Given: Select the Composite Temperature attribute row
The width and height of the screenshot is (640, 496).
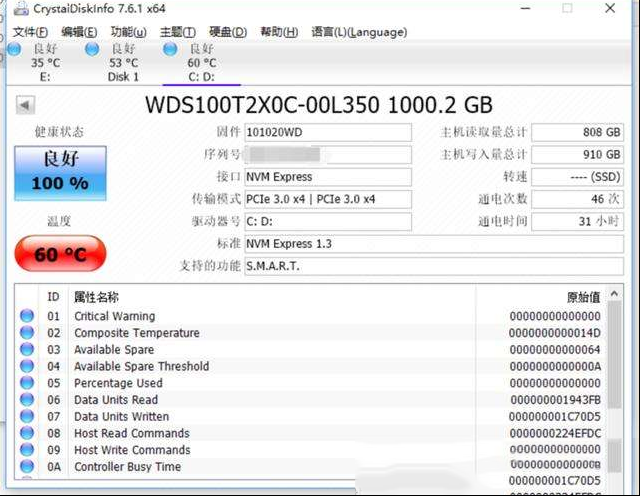Looking at the screenshot, I should pos(311,333).
